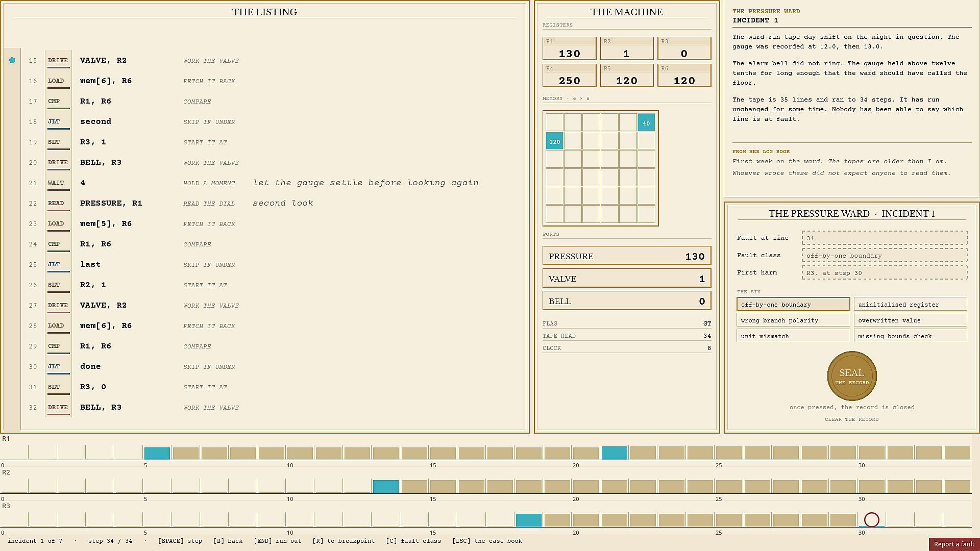Click the gauge settle annotation on line 21
This screenshot has height=551, width=980.
pyautogui.click(x=366, y=183)
